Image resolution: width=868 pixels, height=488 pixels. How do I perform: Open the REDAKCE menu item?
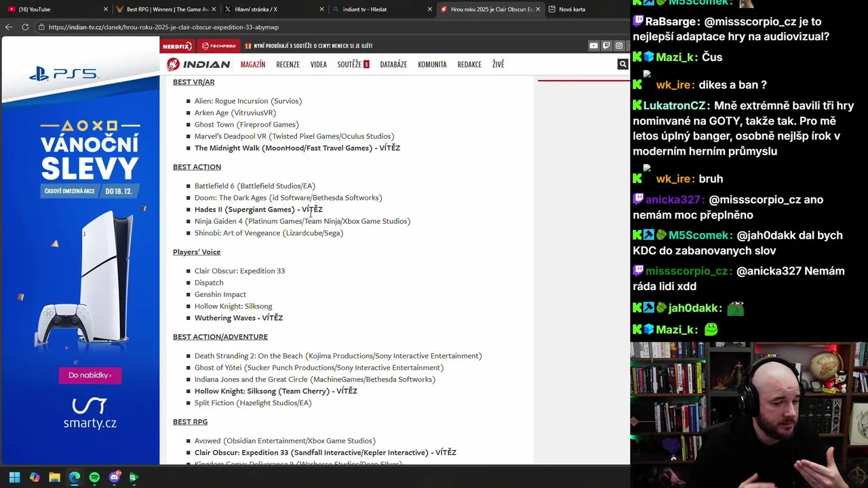(469, 64)
